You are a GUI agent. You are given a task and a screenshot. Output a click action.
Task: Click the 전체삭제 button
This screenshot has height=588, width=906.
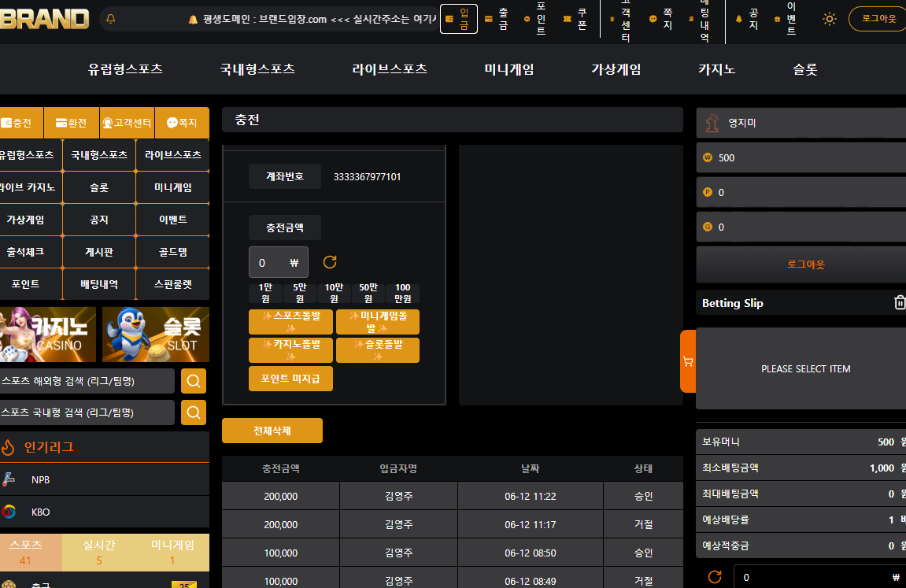tap(272, 431)
